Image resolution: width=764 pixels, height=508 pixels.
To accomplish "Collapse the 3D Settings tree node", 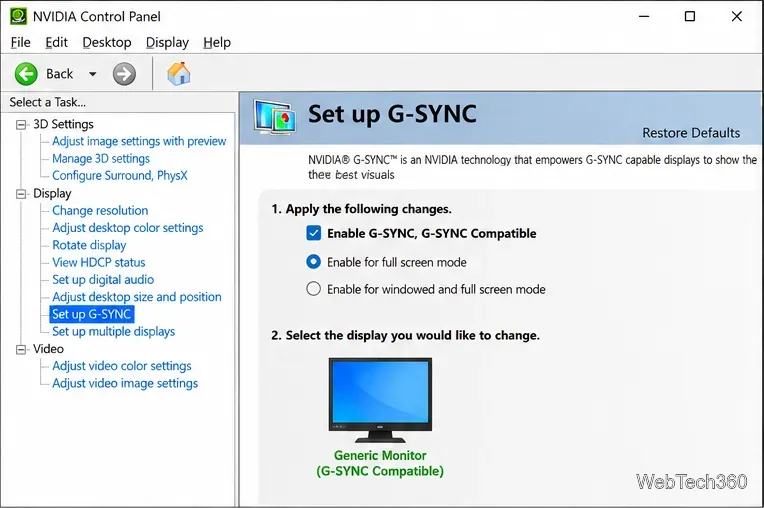I will [21, 125].
